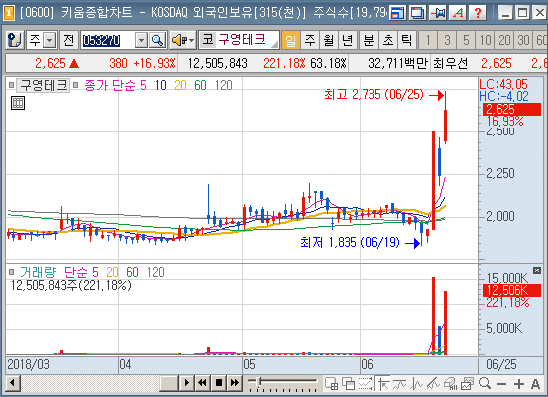This screenshot has height=397, width=548.
Task: Click the play forward button
Action: coord(186,383)
